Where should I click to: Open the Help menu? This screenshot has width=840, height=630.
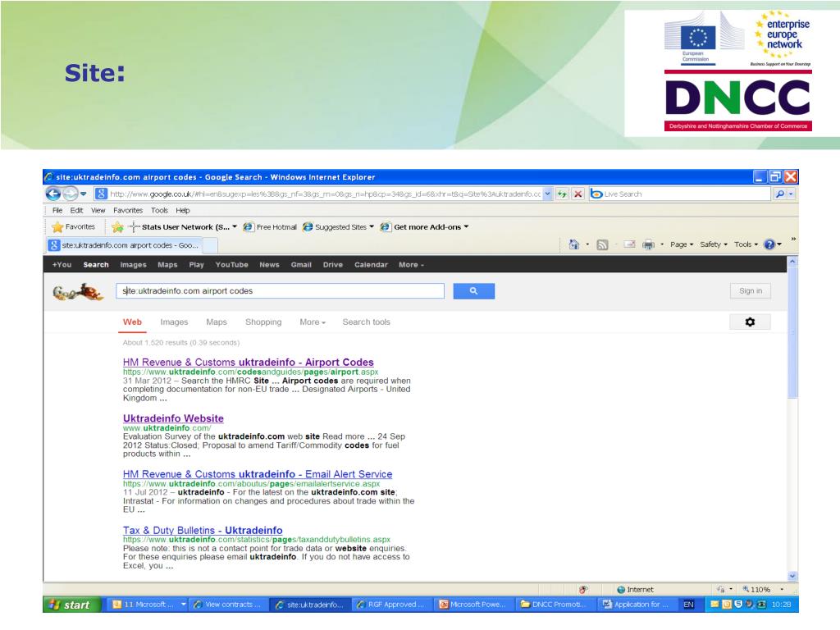click(x=183, y=211)
